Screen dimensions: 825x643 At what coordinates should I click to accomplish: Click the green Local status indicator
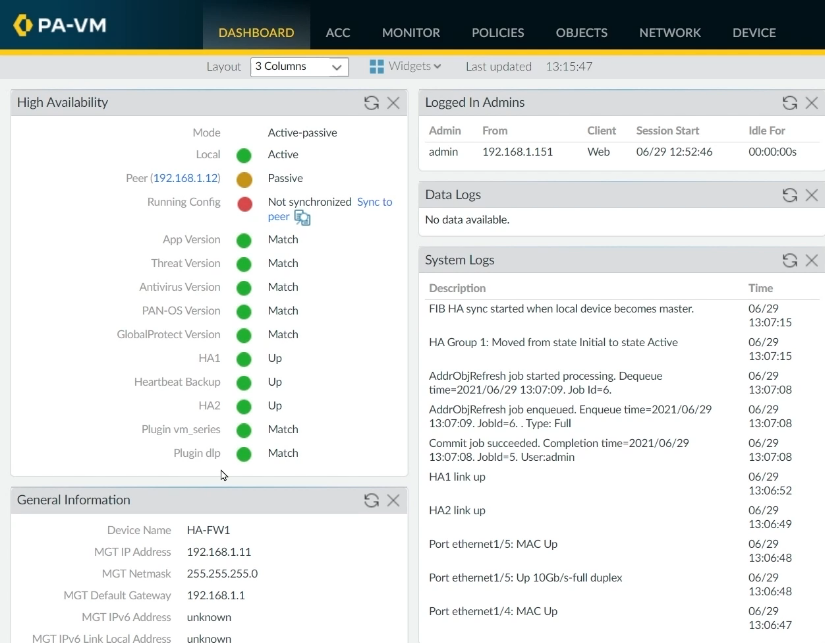[x=244, y=155]
